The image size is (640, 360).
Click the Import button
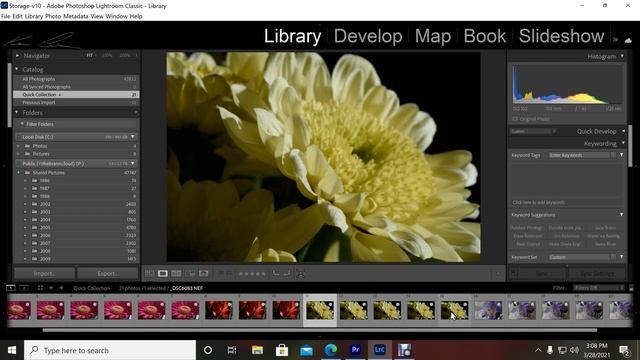(44, 273)
